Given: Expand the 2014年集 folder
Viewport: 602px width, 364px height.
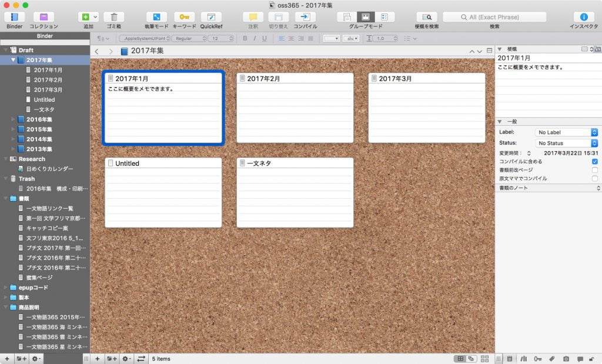Looking at the screenshot, I should click(x=13, y=139).
